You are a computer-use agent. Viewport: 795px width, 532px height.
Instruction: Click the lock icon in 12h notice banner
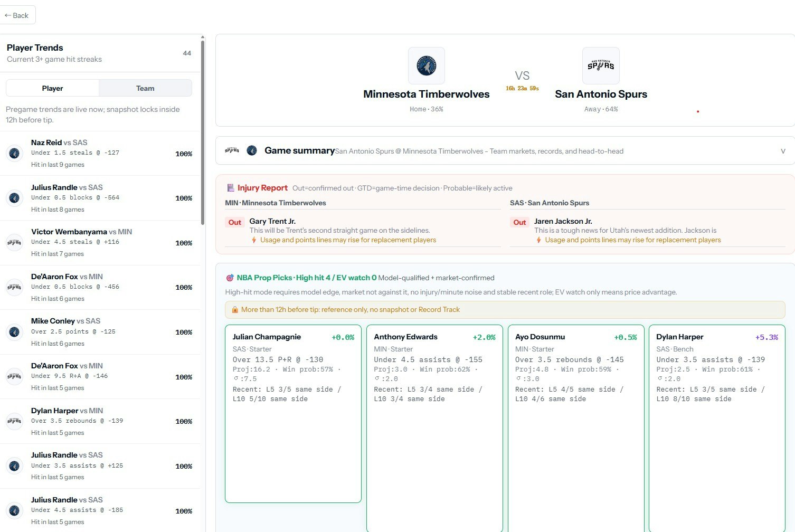235,310
